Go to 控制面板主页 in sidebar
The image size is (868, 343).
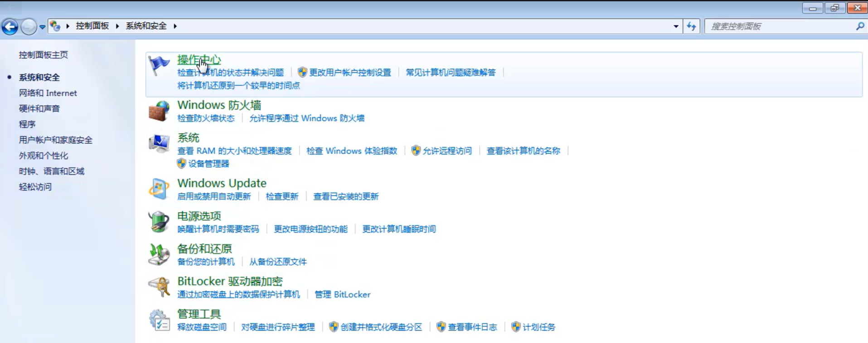(x=44, y=55)
